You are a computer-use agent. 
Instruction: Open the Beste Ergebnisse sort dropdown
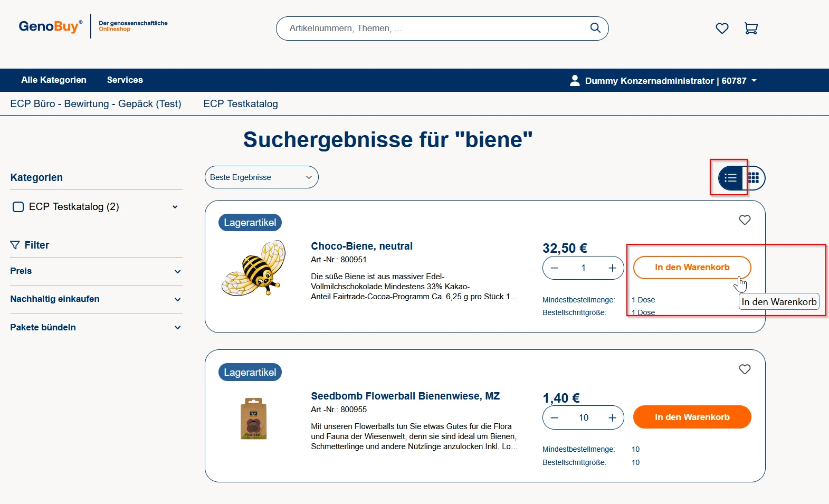click(261, 177)
